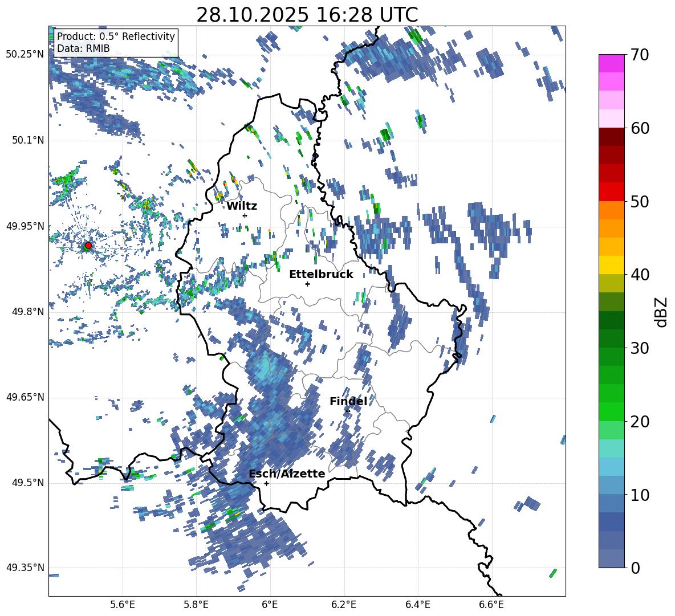Viewport: 675px width, 616px height.
Task: Click the Findel city label
Action: point(348,401)
